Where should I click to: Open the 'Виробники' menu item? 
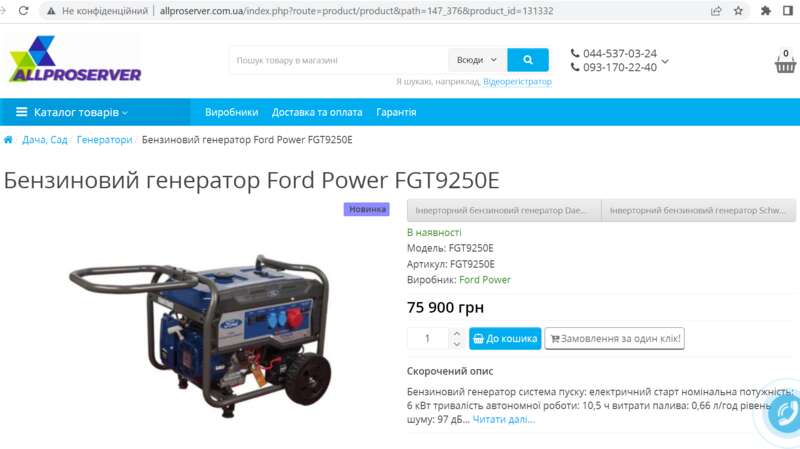point(232,112)
